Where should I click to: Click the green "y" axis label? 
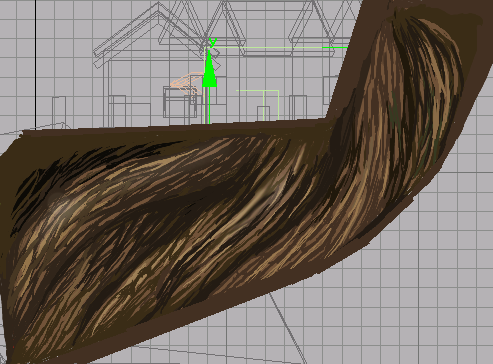coord(213,42)
